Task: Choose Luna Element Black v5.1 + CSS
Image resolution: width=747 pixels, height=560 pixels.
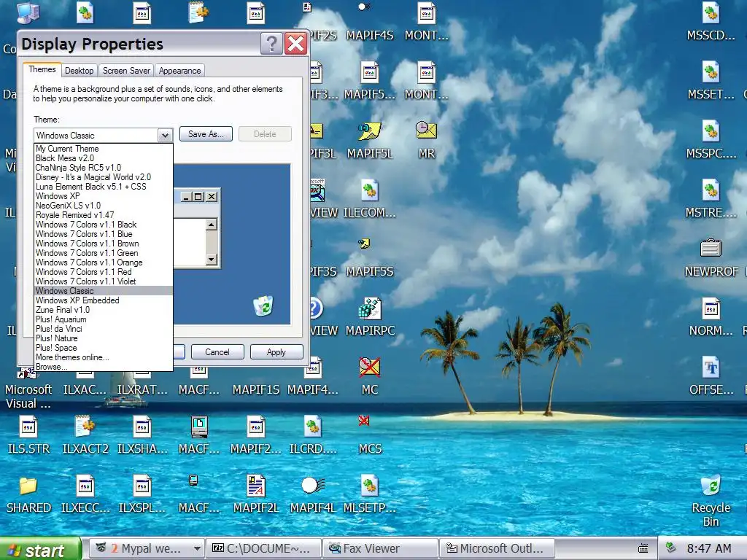Action: [x=104, y=187]
